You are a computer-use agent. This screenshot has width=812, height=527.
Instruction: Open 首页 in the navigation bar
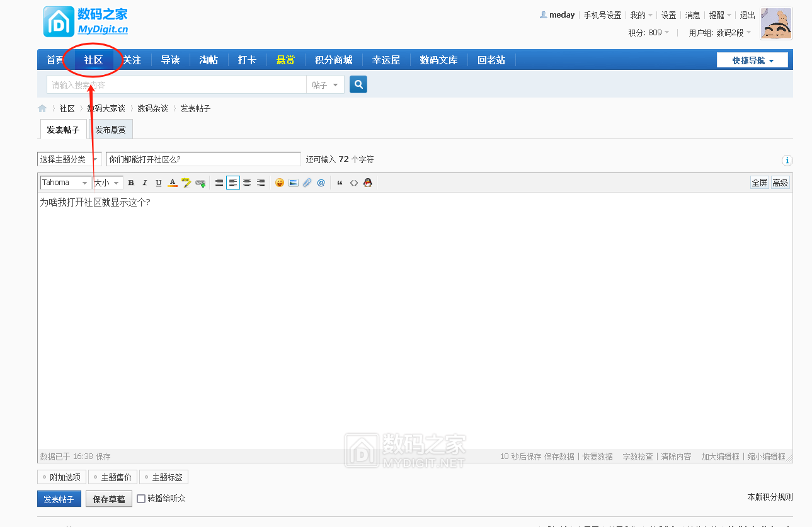(55, 60)
